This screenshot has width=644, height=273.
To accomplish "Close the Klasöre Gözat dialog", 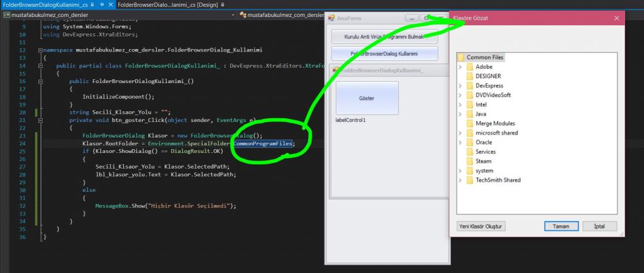I will [x=616, y=18].
